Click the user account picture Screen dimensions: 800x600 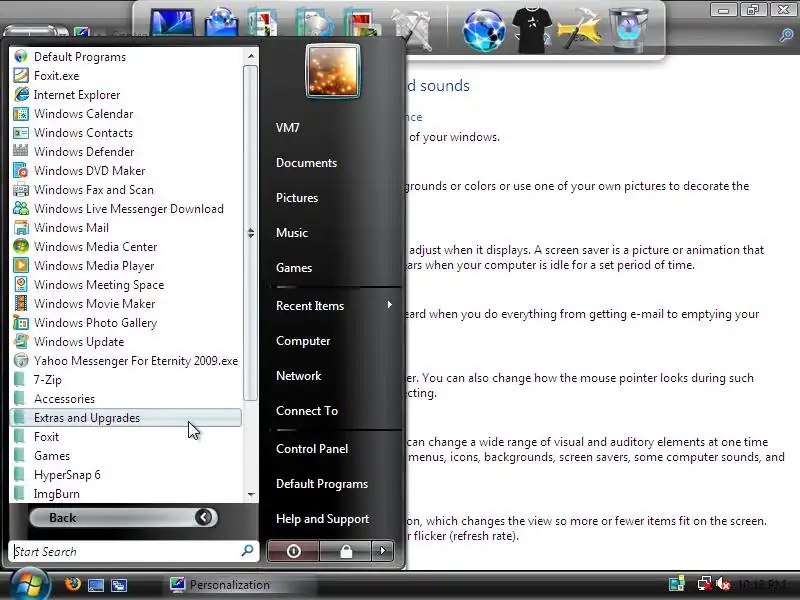(333, 71)
